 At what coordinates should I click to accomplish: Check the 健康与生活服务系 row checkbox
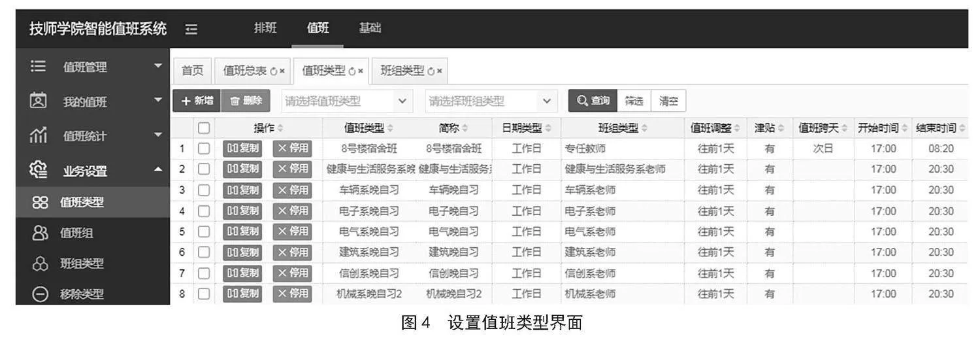[204, 169]
